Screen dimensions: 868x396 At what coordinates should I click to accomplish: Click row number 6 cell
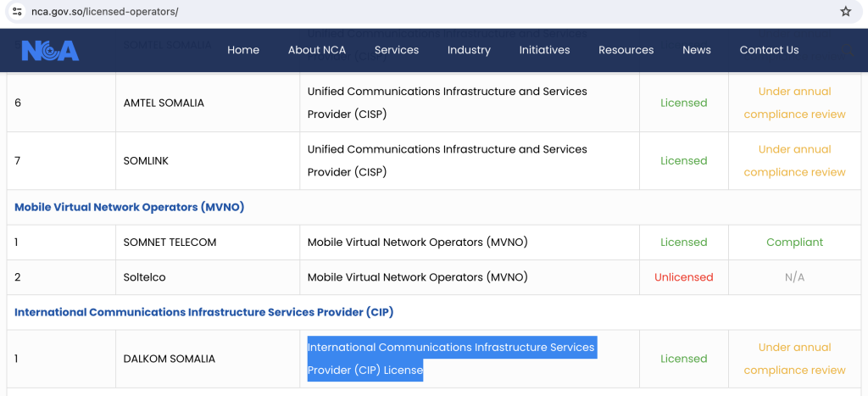(x=61, y=103)
